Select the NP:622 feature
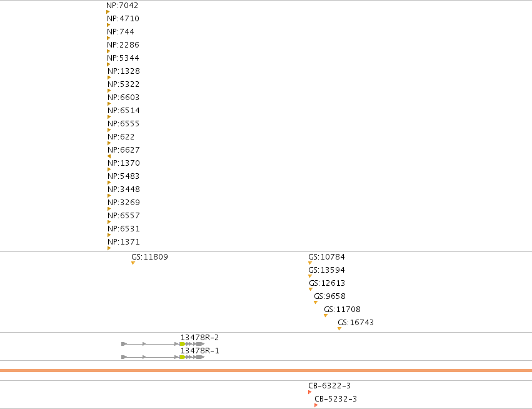 tap(121, 137)
